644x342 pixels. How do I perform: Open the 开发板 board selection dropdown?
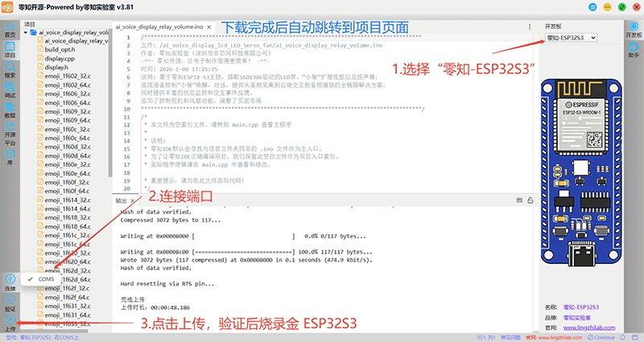point(571,38)
